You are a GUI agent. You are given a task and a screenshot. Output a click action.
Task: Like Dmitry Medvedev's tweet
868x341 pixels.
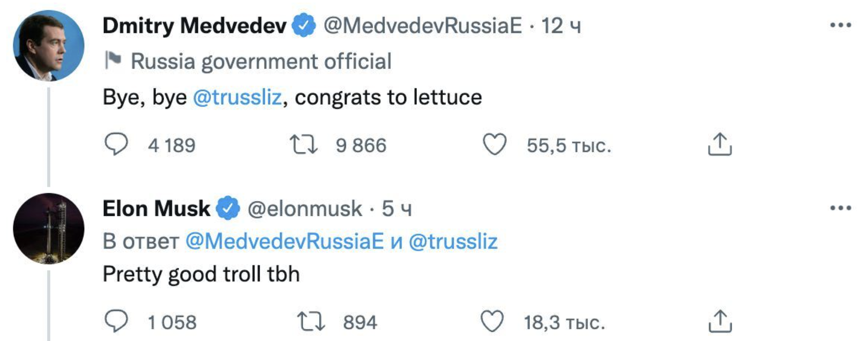coord(494,145)
